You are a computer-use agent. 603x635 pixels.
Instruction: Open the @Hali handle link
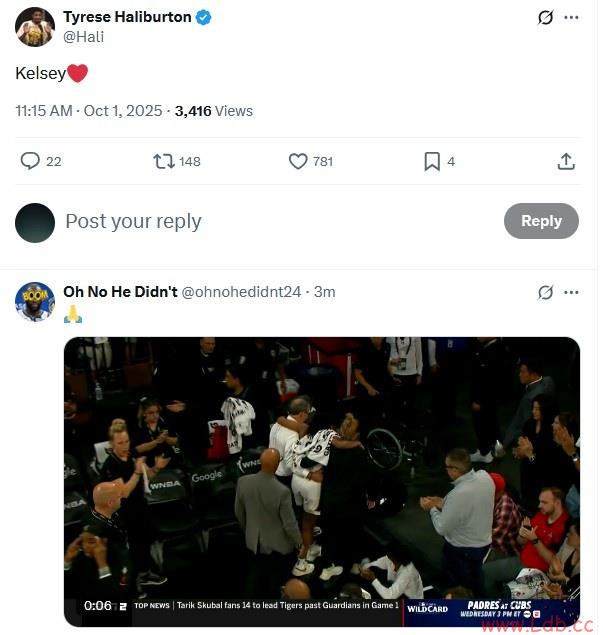tap(83, 37)
